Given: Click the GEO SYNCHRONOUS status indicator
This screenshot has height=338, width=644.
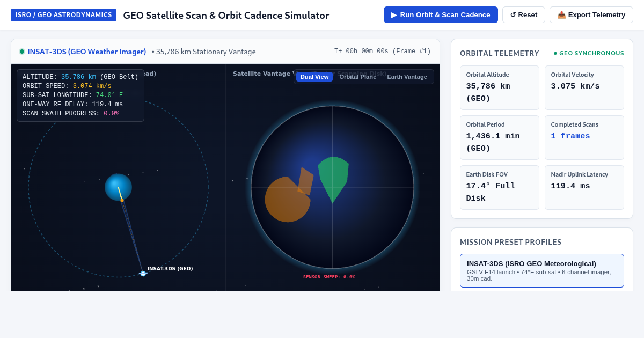Looking at the screenshot, I should (x=589, y=53).
